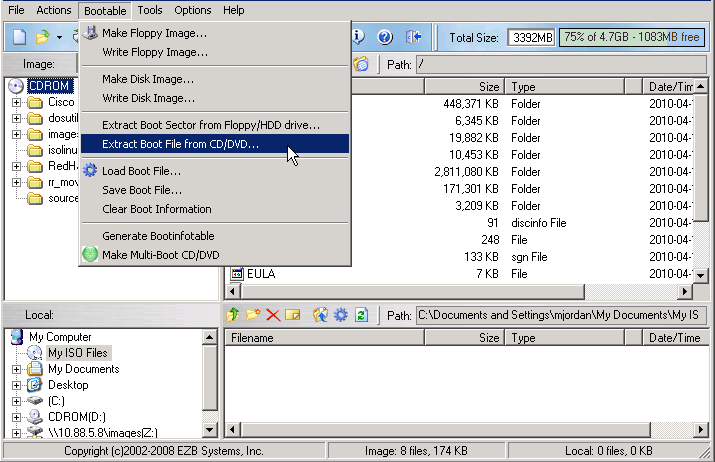Open the Options menu
Screen dimensions: 715x462
point(192,10)
